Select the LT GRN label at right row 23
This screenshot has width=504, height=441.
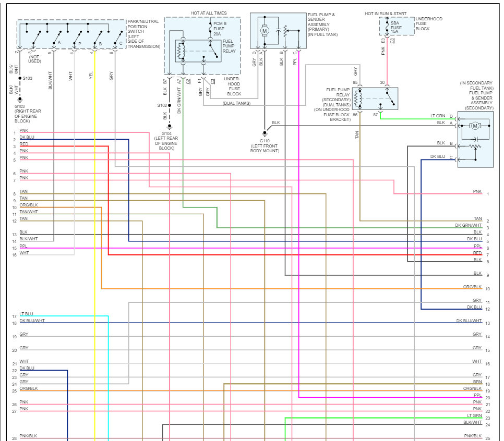[474, 415]
